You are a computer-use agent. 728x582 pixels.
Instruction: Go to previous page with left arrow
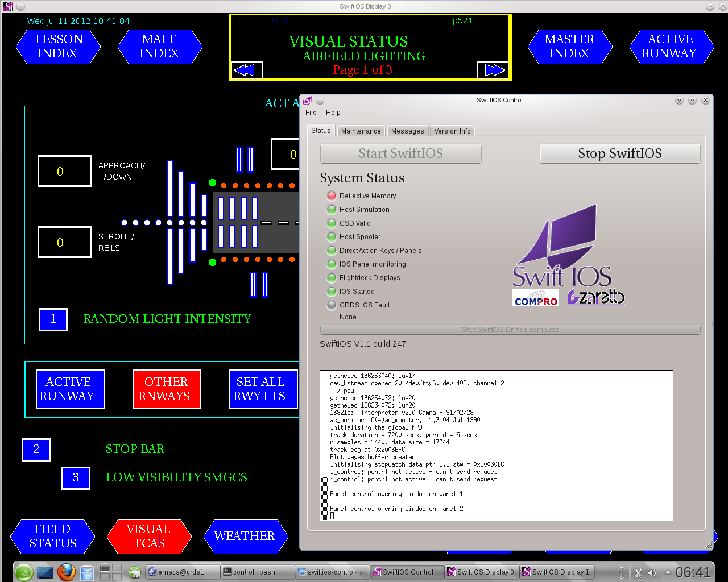coord(247,70)
